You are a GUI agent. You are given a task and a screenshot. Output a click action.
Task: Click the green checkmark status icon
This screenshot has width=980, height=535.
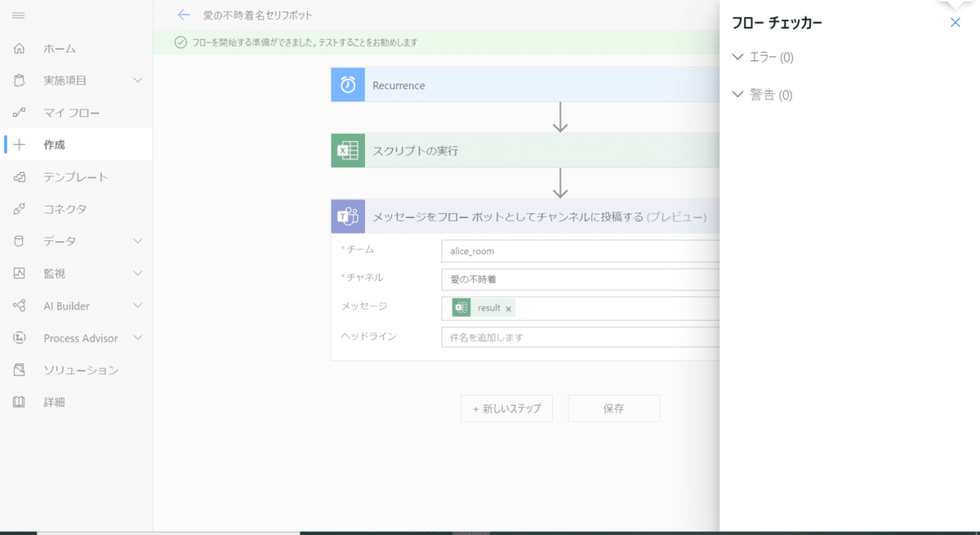(180, 42)
